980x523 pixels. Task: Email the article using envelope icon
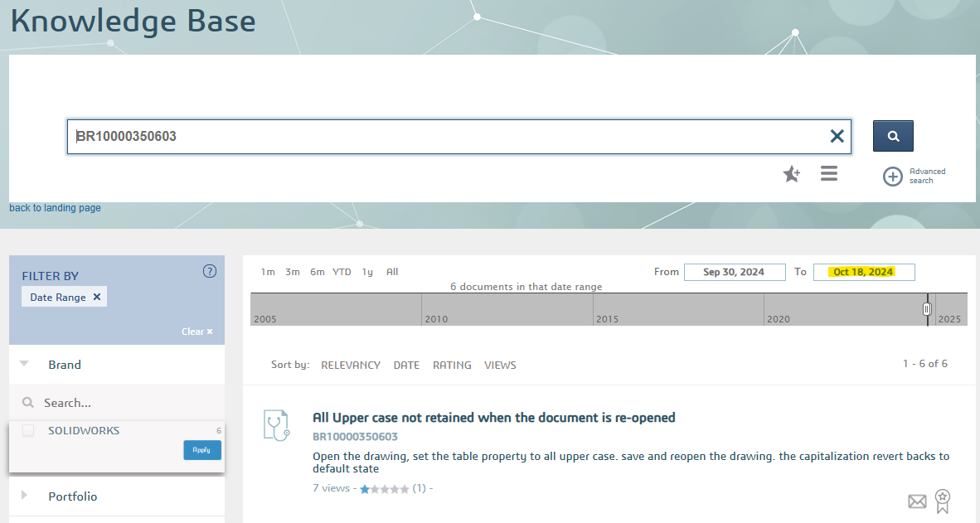(x=917, y=501)
